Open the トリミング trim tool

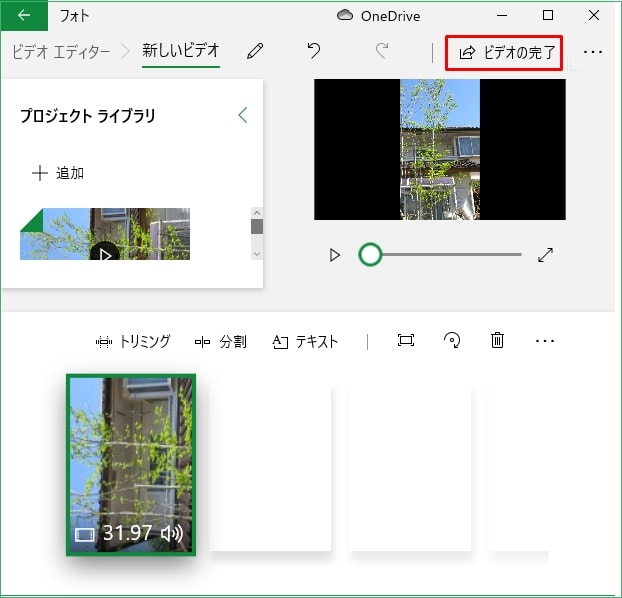(133, 341)
